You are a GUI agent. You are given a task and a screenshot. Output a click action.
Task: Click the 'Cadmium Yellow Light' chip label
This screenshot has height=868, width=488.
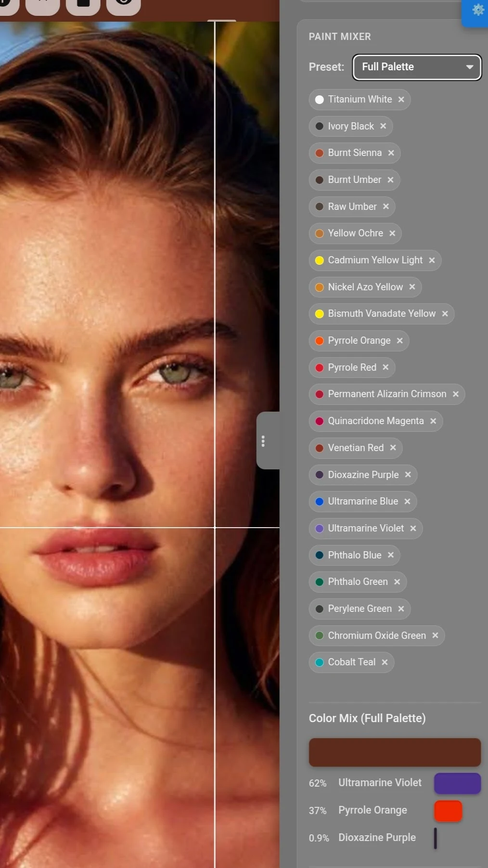point(375,260)
